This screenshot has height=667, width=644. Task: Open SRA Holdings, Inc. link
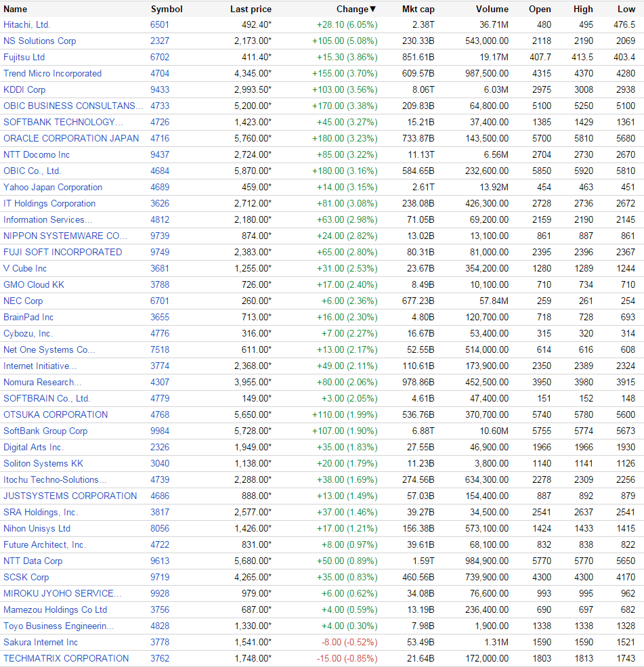[41, 512]
